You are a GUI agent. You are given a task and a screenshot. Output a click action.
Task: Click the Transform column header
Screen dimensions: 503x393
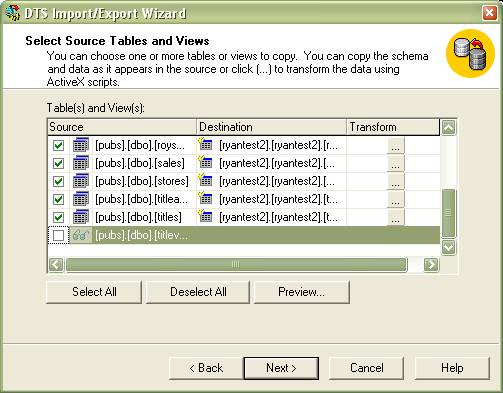coord(393,127)
